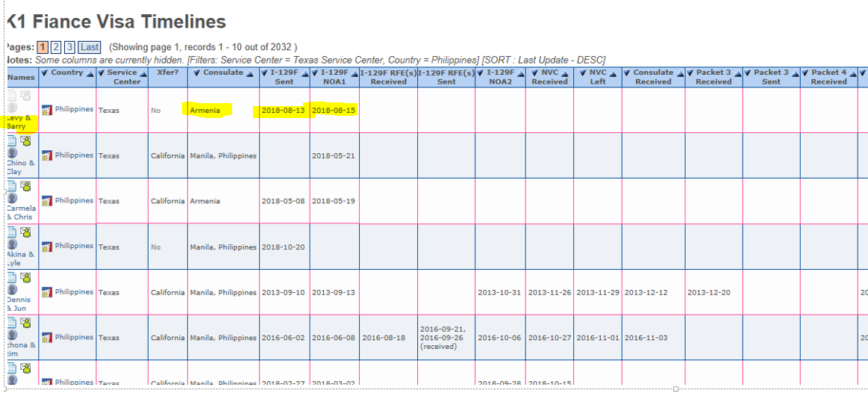Open Dennis & Jun profile link

pos(19,304)
